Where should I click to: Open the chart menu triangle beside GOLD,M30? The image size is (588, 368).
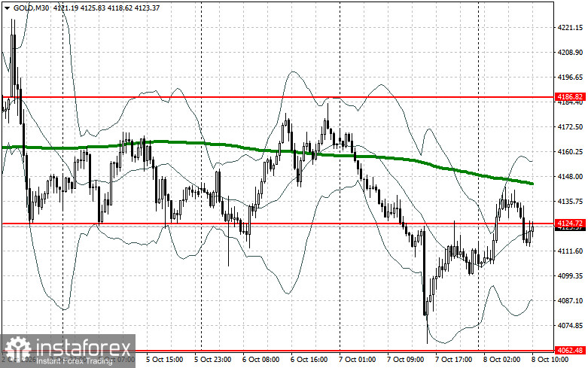click(x=8, y=8)
